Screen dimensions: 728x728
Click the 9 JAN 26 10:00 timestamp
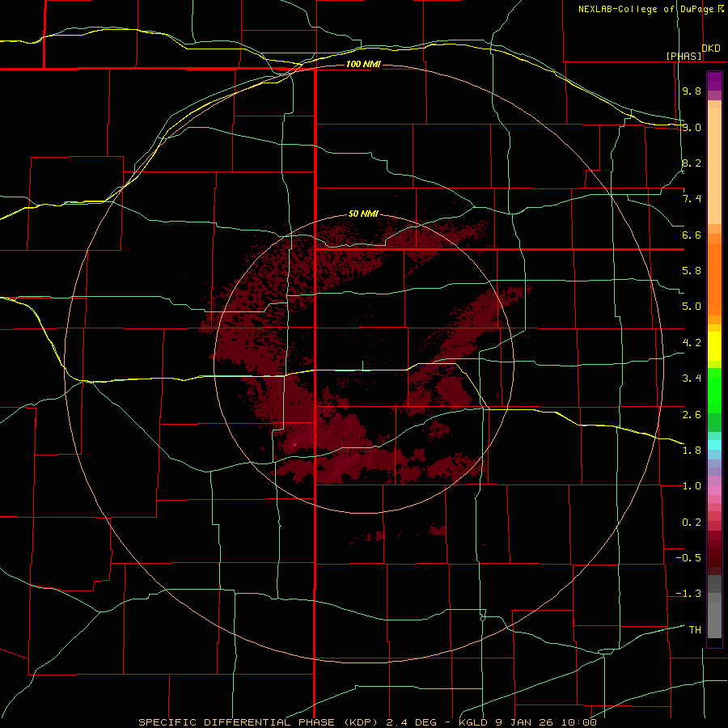(x=547, y=722)
